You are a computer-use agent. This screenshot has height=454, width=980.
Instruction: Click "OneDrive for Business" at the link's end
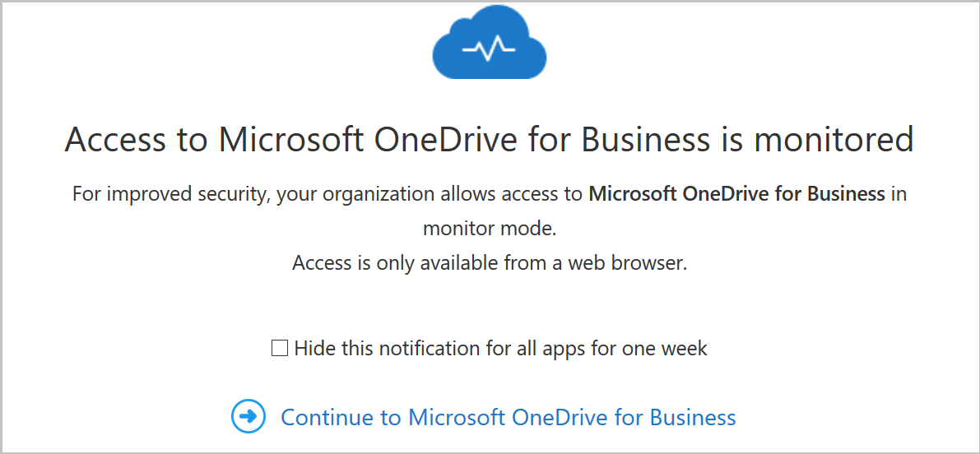coord(624,417)
